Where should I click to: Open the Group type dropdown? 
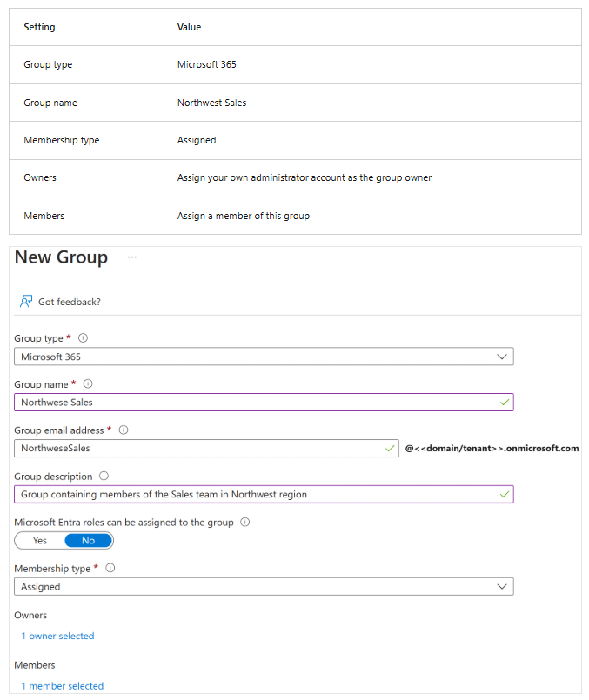(264, 357)
